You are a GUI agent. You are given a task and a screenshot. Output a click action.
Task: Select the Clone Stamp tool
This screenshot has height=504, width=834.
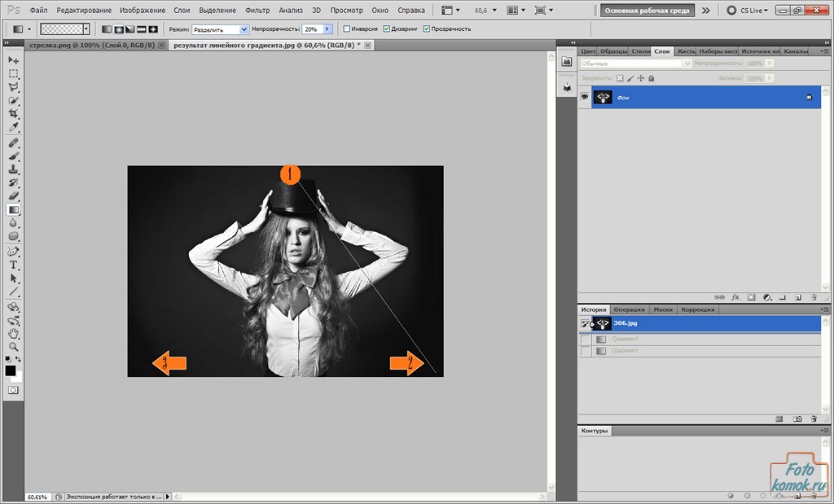coord(13,169)
